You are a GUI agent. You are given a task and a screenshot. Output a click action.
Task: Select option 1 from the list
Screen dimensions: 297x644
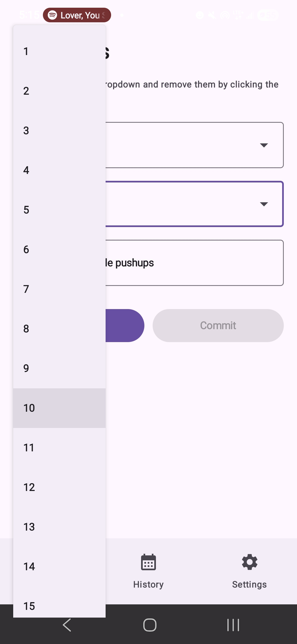[x=59, y=51]
